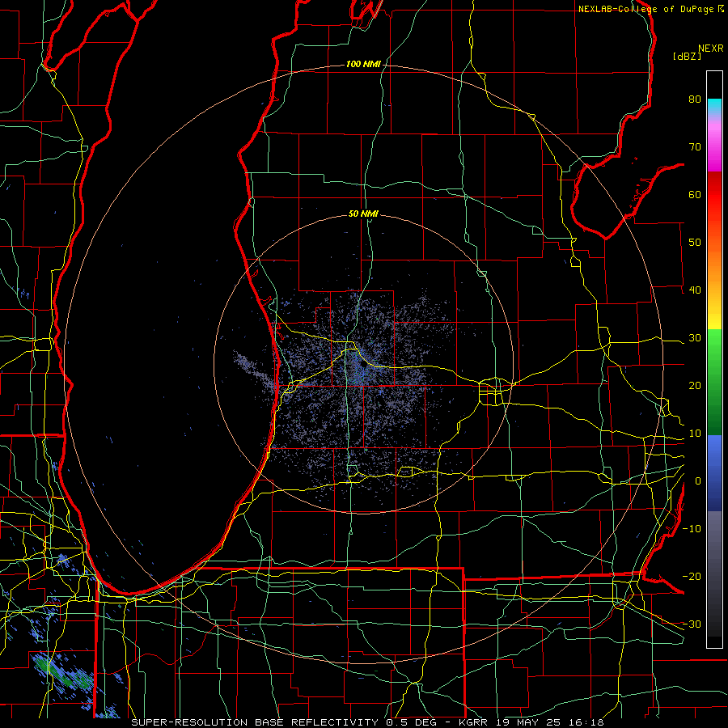Click the green band of the color bar
The height and width of the screenshot is (728, 728).
714,382
